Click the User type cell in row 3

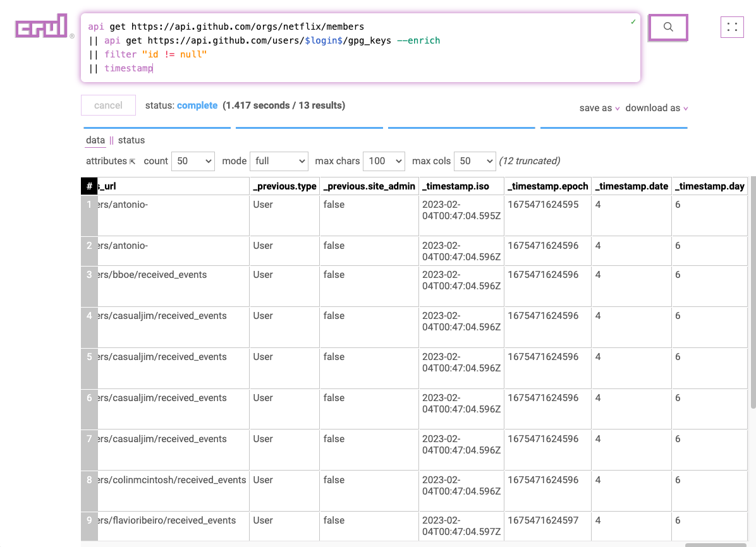[x=284, y=286]
